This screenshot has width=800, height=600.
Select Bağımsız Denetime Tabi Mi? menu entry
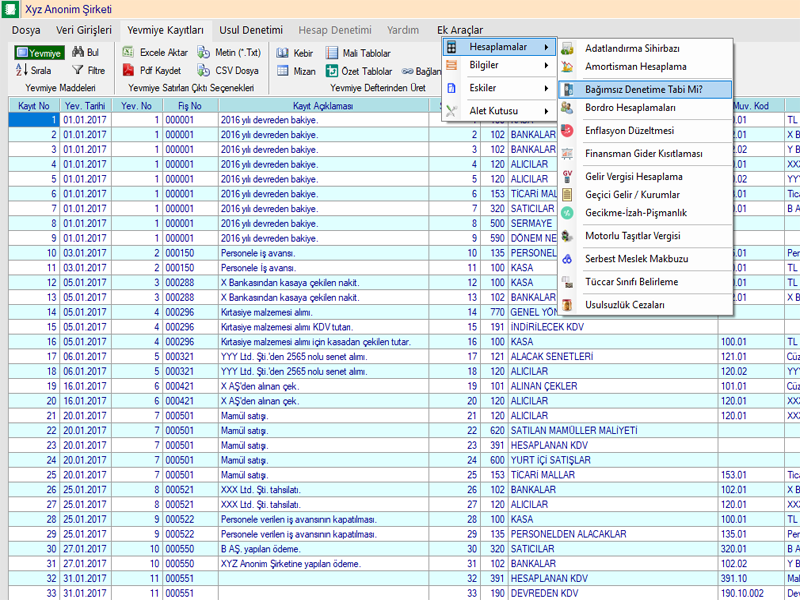643,89
